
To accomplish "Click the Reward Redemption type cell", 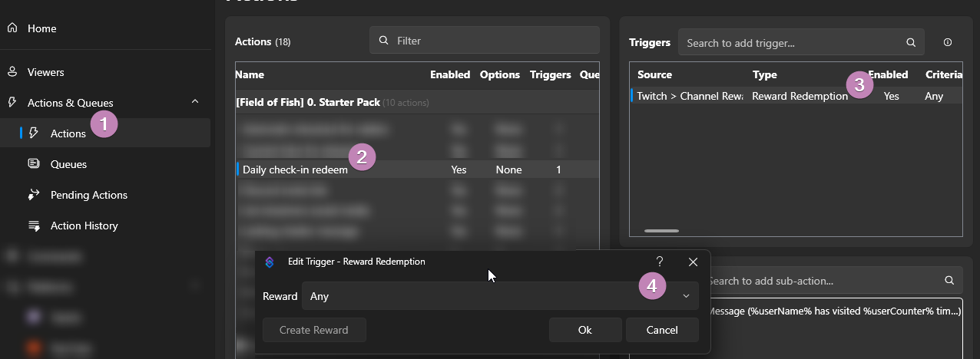I will click(800, 96).
